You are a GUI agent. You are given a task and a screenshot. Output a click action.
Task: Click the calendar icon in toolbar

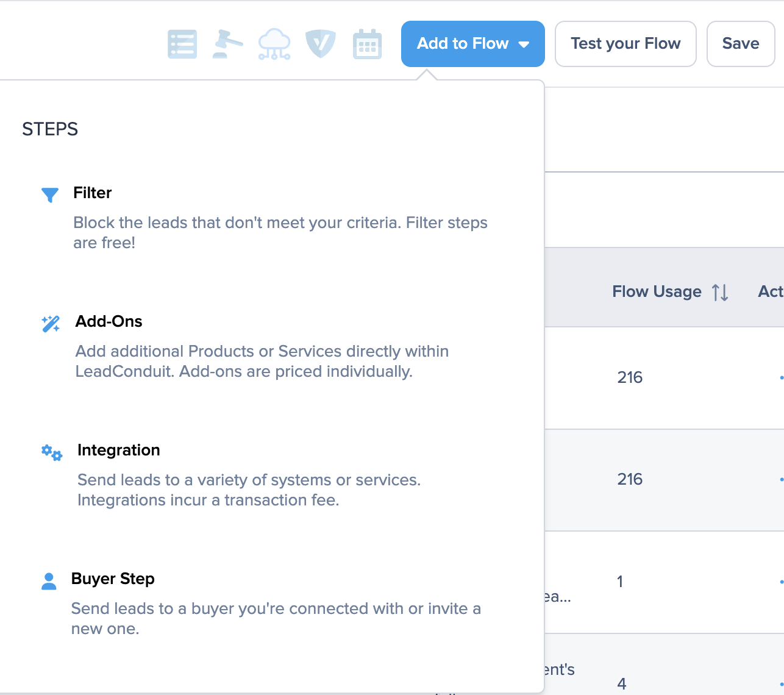(x=367, y=44)
